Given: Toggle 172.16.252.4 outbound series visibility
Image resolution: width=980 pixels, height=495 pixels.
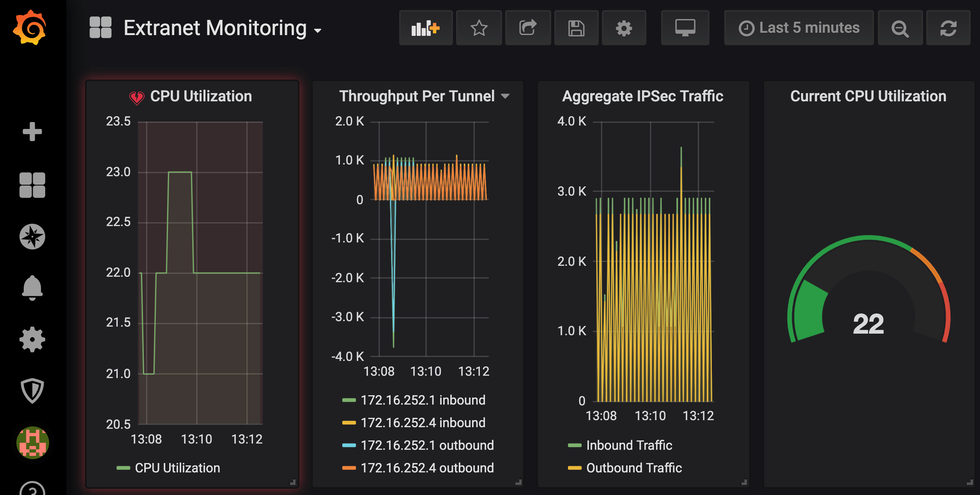Looking at the screenshot, I should (427, 468).
